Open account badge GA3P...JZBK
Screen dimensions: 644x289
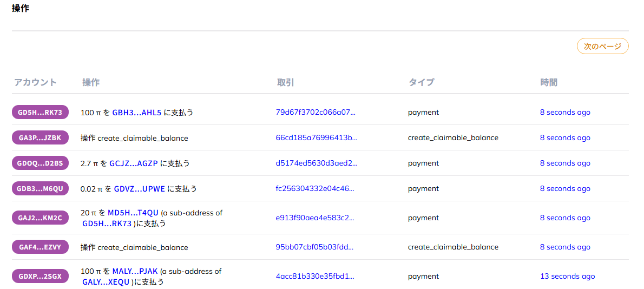tap(40, 138)
